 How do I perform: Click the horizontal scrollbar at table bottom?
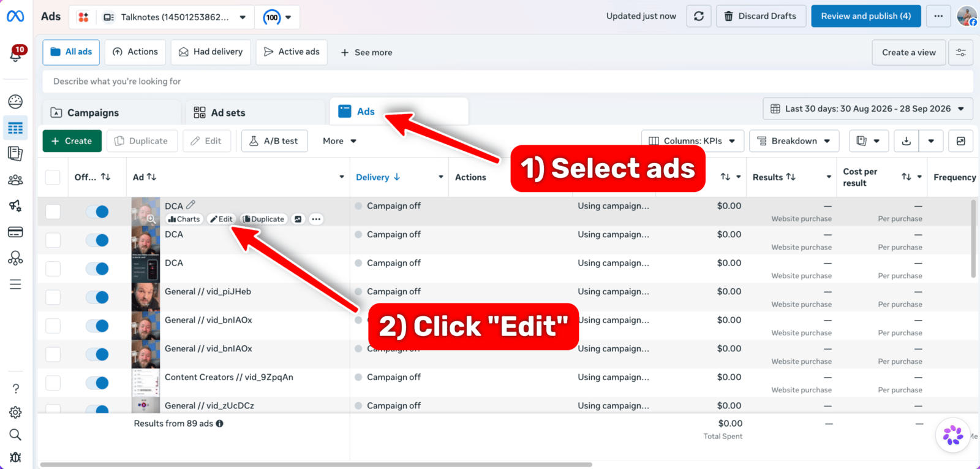pyautogui.click(x=316, y=465)
